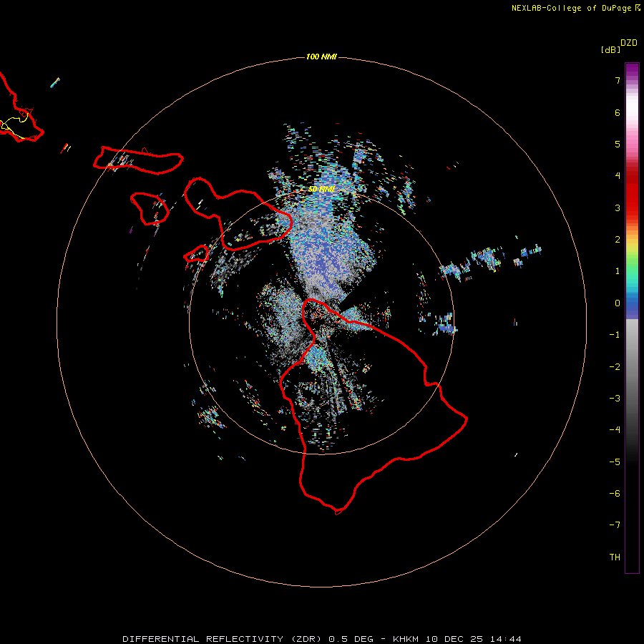Image resolution: width=644 pixels, height=644 pixels.
Task: Click the NEXLAB-College of DuPage watermark text
Action: (x=573, y=8)
